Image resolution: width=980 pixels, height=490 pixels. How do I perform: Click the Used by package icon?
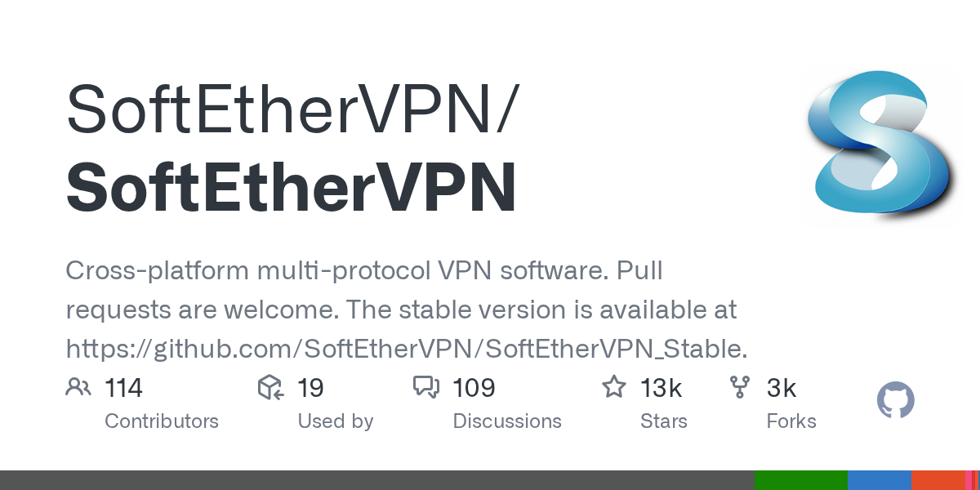pyautogui.click(x=271, y=387)
